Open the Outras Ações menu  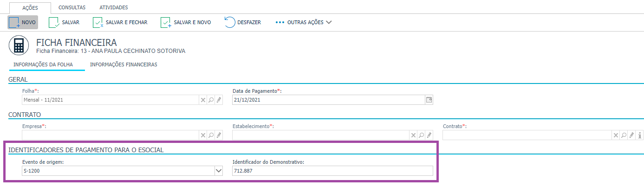(x=304, y=22)
